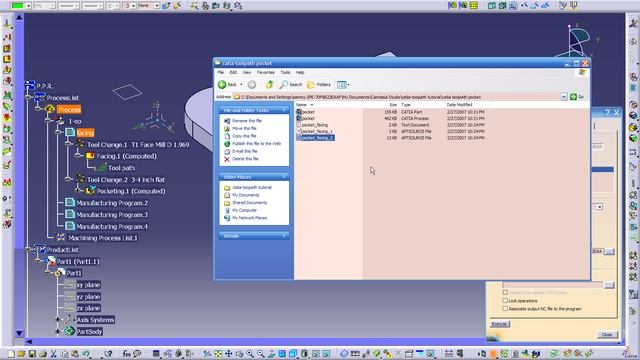The height and width of the screenshot is (360, 640).
Task: Open the Formula f(x) icon
Action: point(126,354)
